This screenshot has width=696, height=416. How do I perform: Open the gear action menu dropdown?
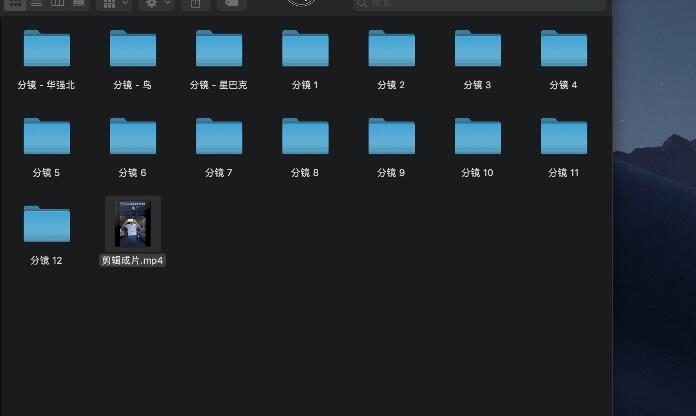tap(156, 4)
